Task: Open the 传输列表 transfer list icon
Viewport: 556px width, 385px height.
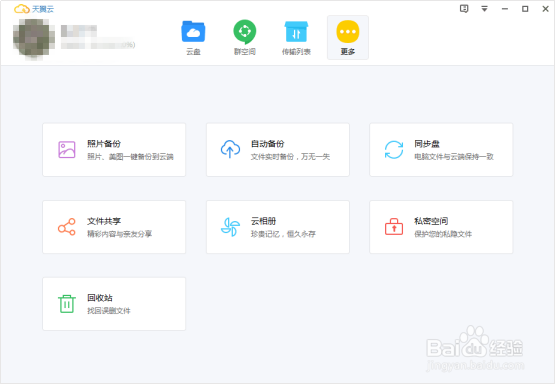Action: (x=296, y=32)
